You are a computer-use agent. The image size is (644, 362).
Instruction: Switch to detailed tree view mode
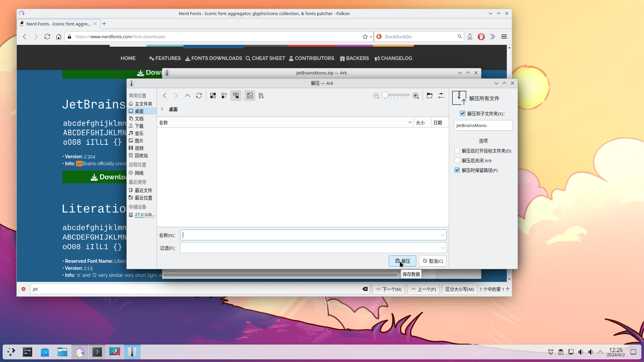pyautogui.click(x=236, y=96)
